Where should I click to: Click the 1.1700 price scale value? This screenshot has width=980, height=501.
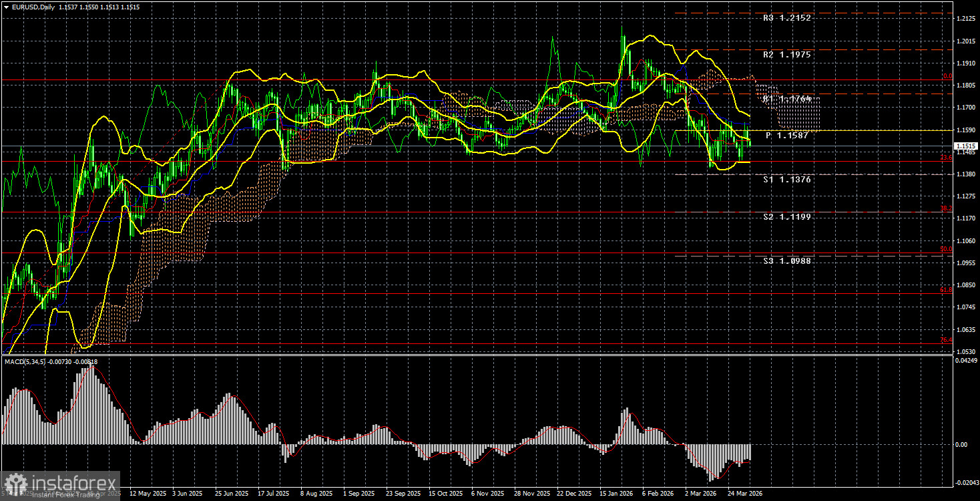pyautogui.click(x=966, y=108)
